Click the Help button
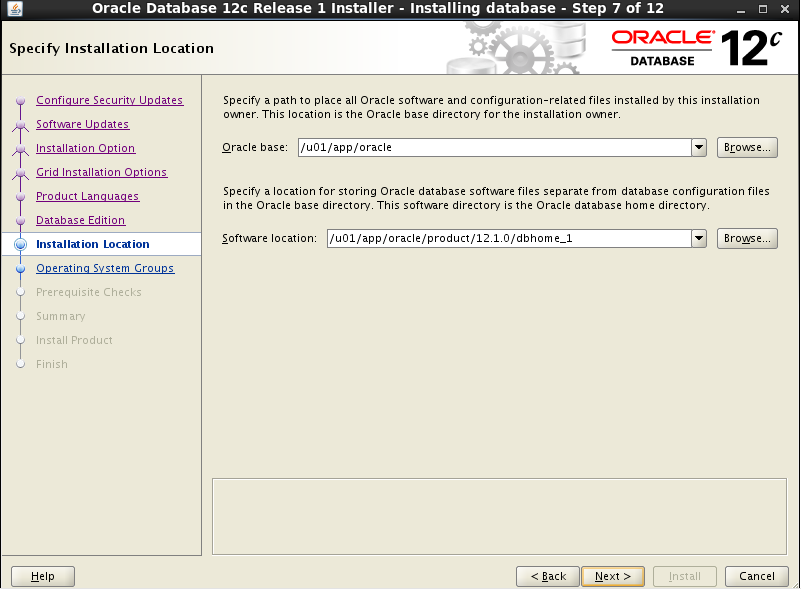Image resolution: width=801 pixels, height=589 pixels. [42, 576]
